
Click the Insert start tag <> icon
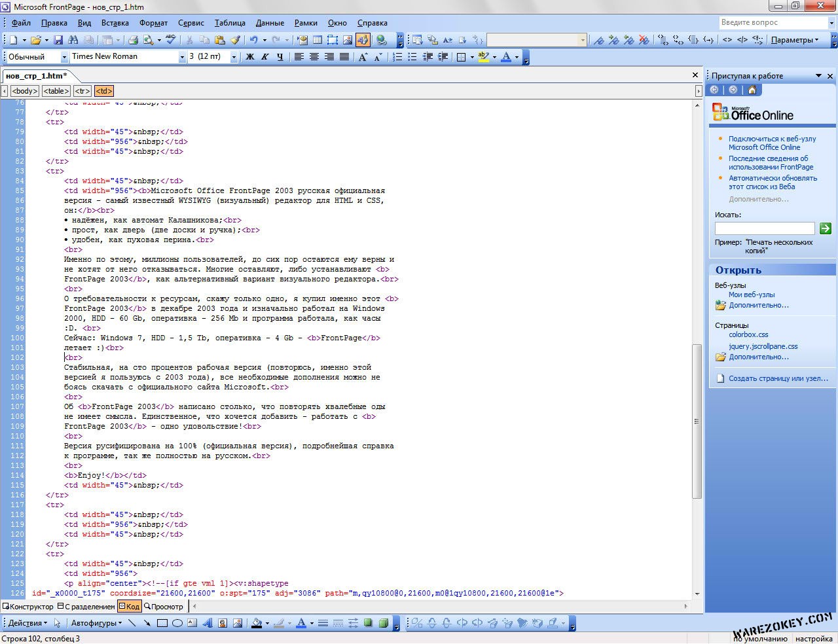(x=727, y=40)
